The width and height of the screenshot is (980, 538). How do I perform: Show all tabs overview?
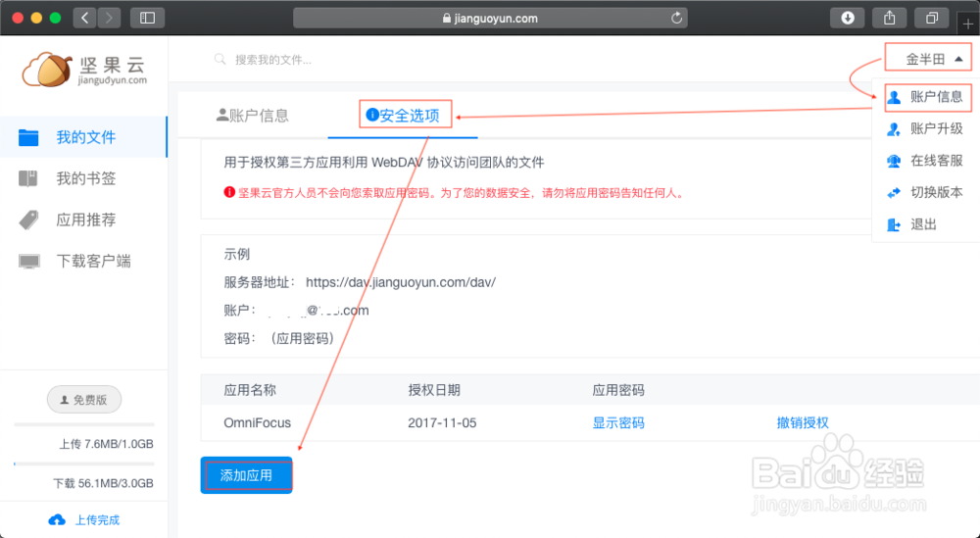coord(932,18)
